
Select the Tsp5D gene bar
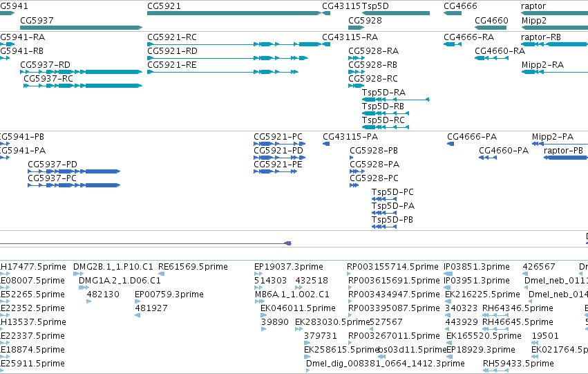point(396,13)
